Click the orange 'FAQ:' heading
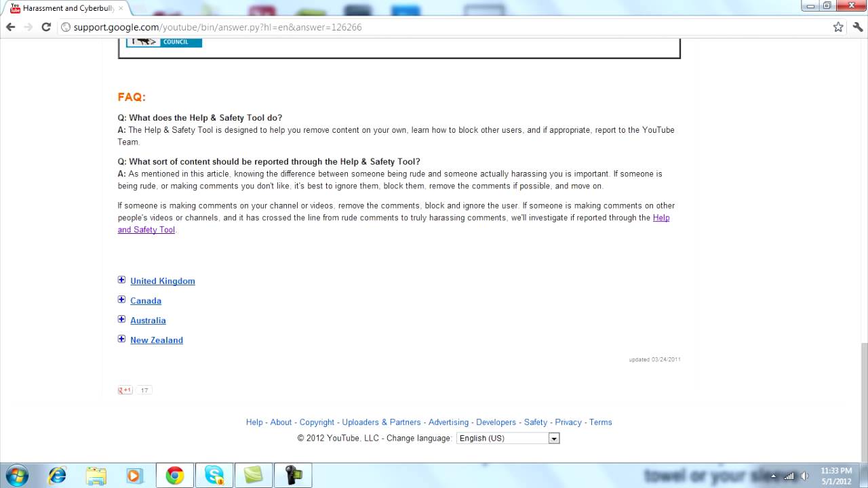 tap(132, 97)
